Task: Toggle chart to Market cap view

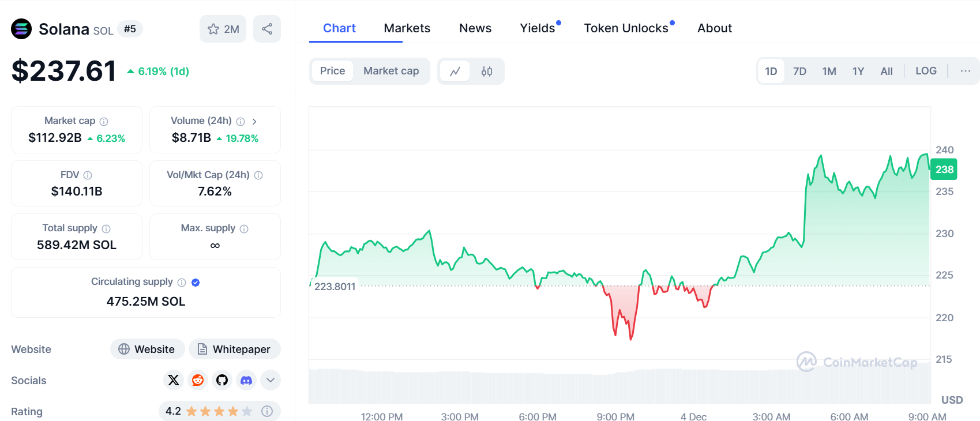Action: click(391, 71)
